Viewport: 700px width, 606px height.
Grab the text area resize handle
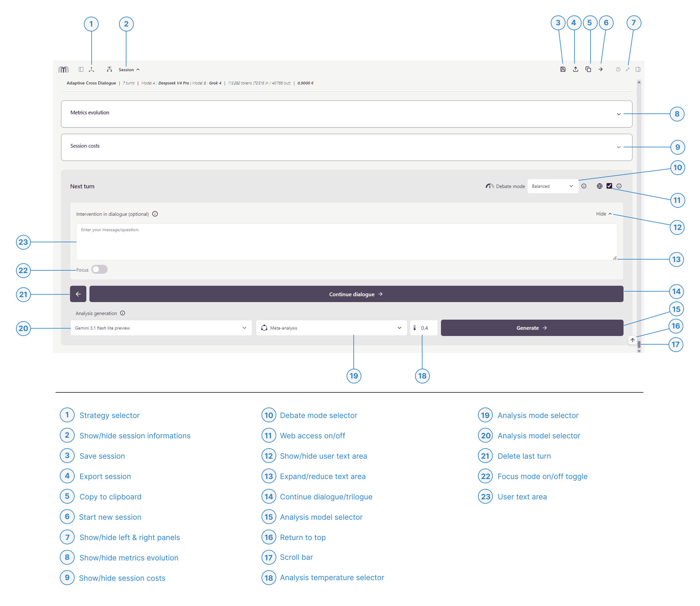click(614, 258)
